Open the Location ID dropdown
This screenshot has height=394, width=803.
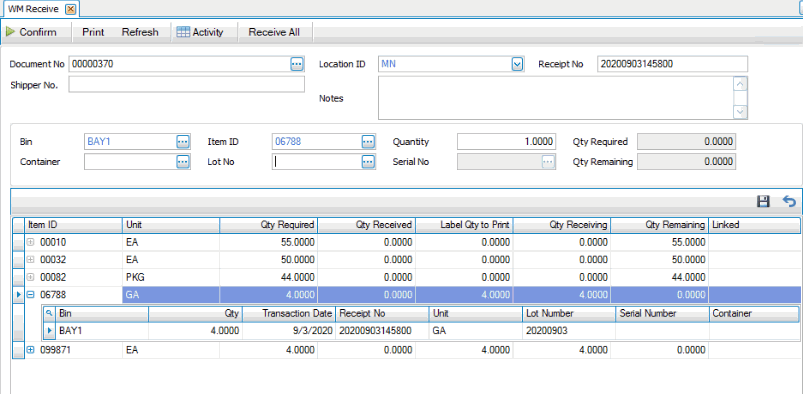tap(517, 64)
